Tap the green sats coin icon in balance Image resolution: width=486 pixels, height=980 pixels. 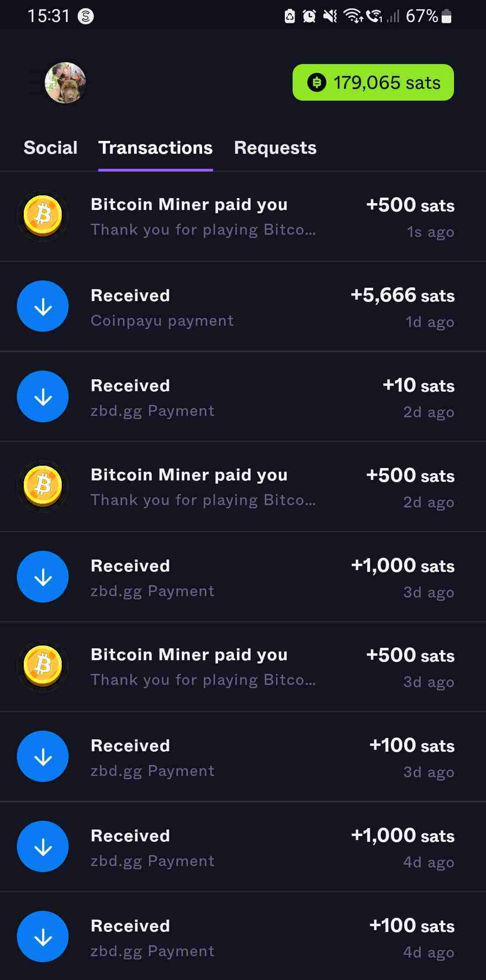[x=316, y=83]
